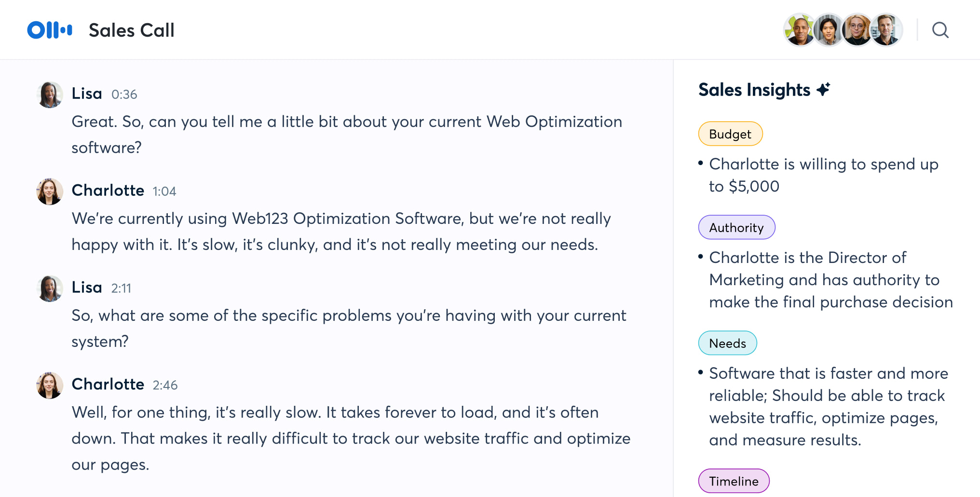Select the Authority insight tag

pyautogui.click(x=736, y=227)
